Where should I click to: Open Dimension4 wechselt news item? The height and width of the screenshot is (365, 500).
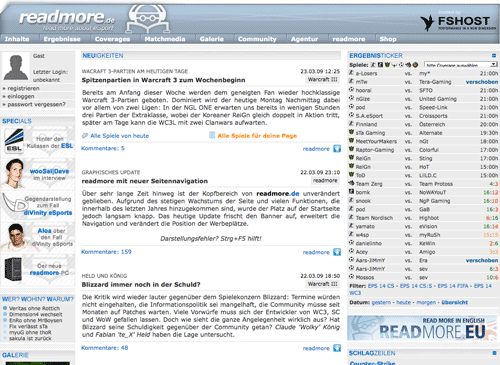click(x=36, y=314)
